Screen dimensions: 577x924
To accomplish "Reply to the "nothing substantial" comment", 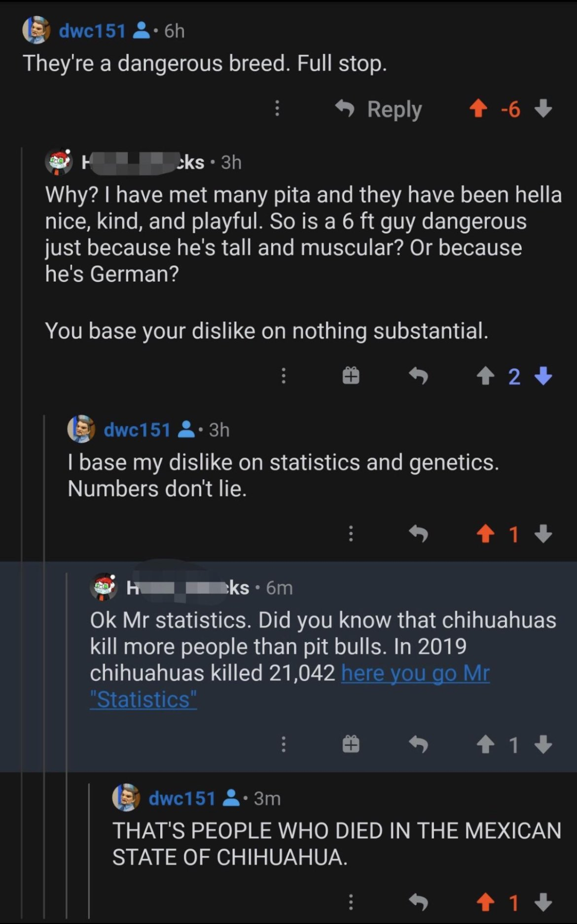I will click(x=419, y=376).
